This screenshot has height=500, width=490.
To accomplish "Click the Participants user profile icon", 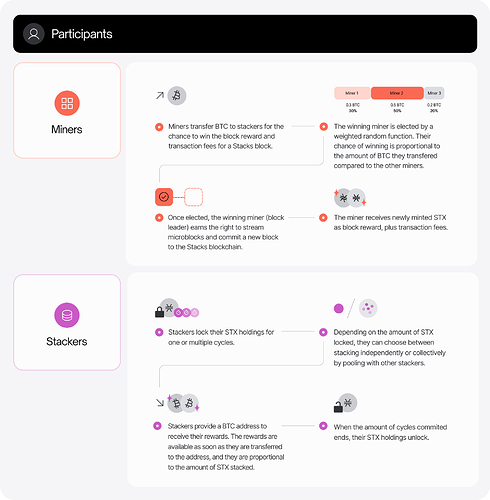I will 34,34.
